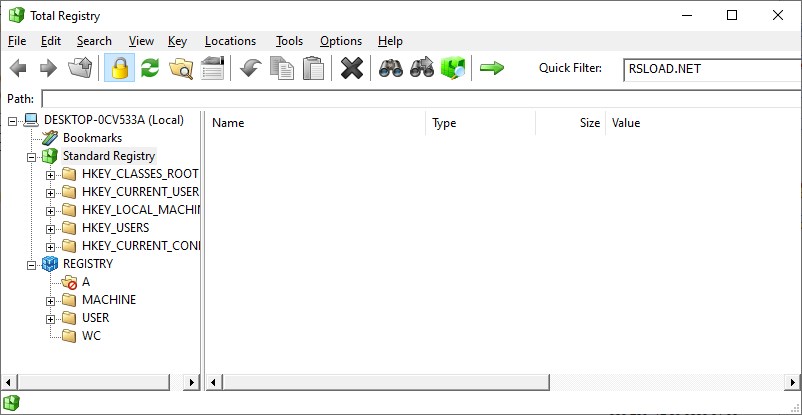The height and width of the screenshot is (415, 802).
Task: Go forward with the right arrow toolbar icon
Action: coord(48,68)
